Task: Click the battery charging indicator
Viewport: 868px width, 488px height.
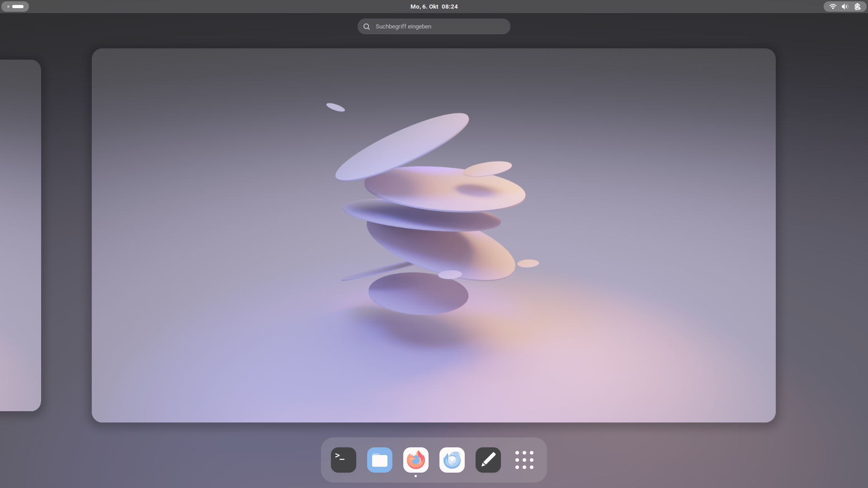Action: click(x=858, y=6)
